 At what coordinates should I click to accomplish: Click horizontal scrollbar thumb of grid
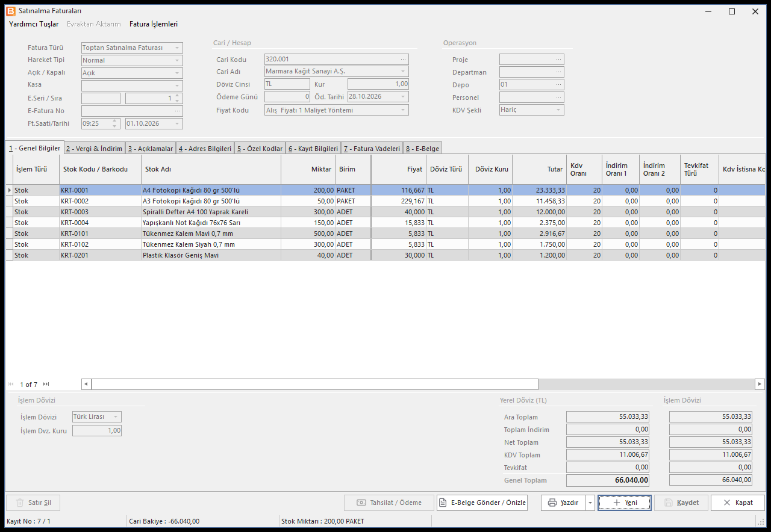[315, 384]
